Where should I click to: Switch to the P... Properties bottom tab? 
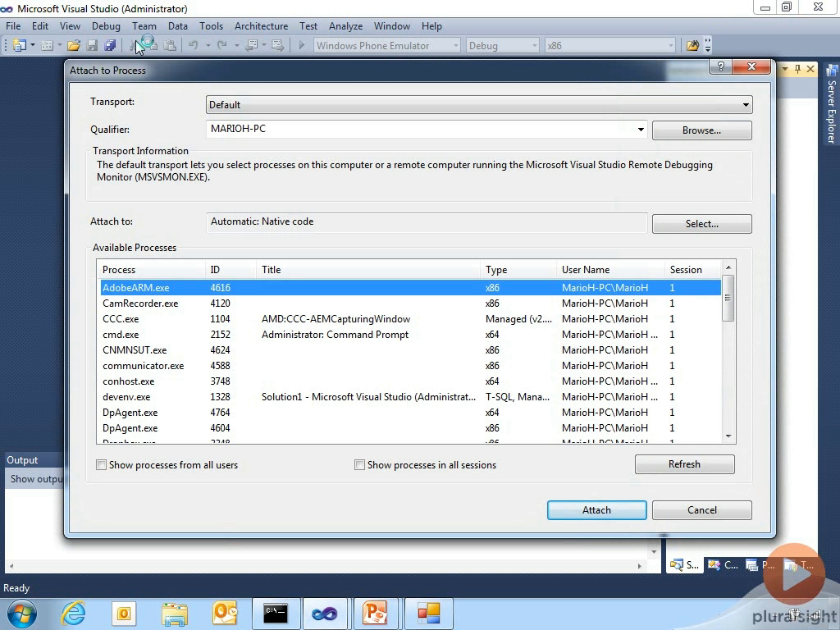pyautogui.click(x=760, y=564)
